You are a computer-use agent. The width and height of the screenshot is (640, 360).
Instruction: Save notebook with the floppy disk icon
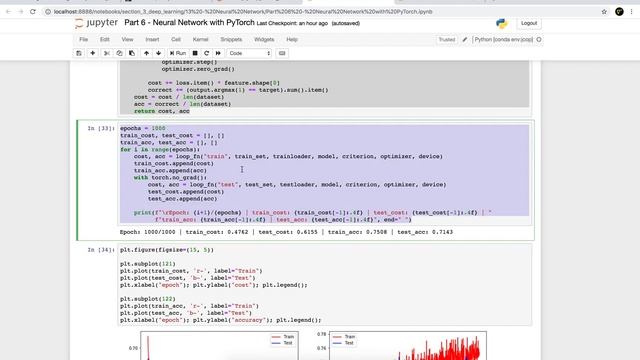pos(79,53)
